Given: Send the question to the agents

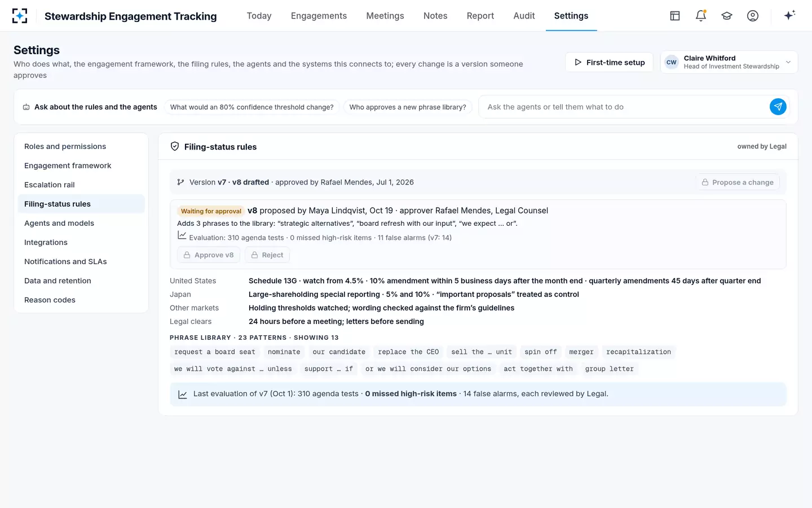Looking at the screenshot, I should [x=778, y=107].
